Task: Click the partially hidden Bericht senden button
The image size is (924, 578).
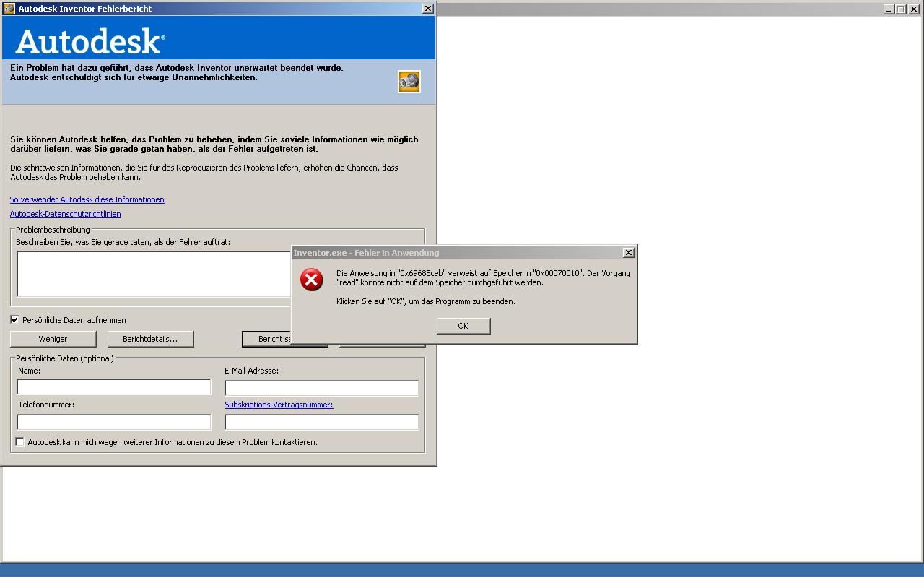Action: 267,339
